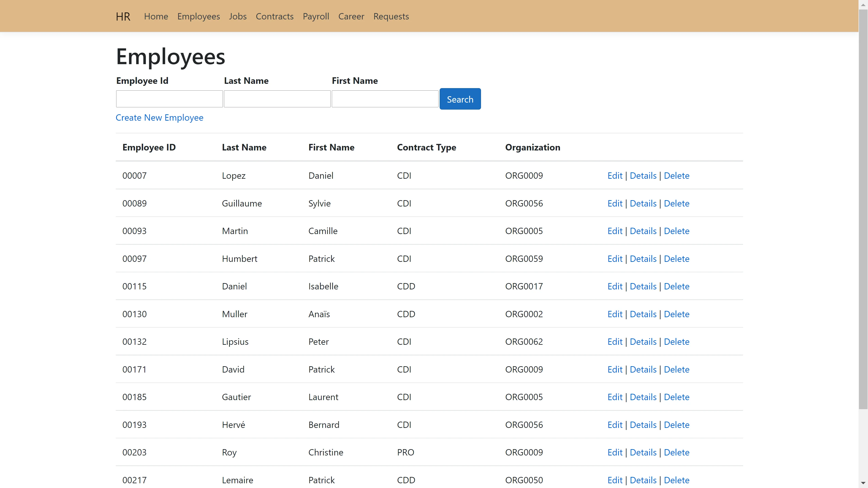This screenshot has width=868, height=488.
Task: Edit employee 00171 David
Action: click(615, 369)
